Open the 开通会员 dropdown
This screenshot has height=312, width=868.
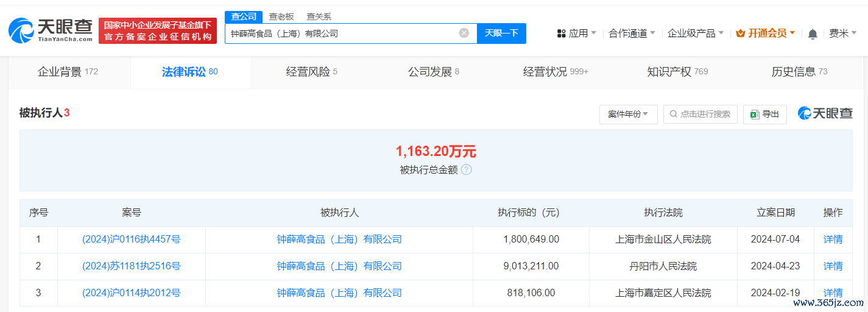click(x=765, y=34)
